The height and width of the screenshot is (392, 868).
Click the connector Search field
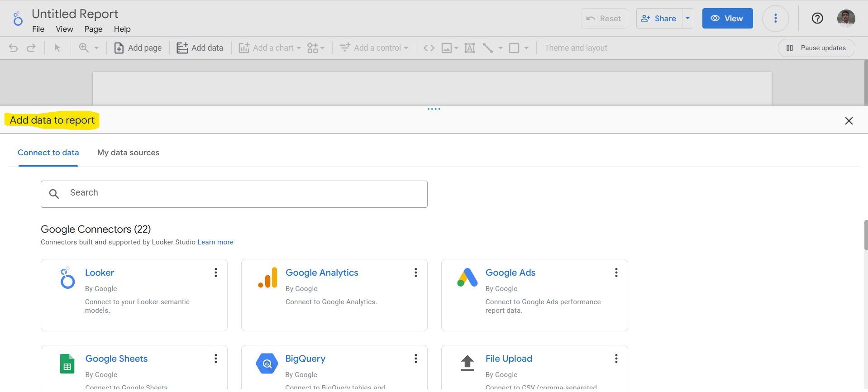point(234,194)
